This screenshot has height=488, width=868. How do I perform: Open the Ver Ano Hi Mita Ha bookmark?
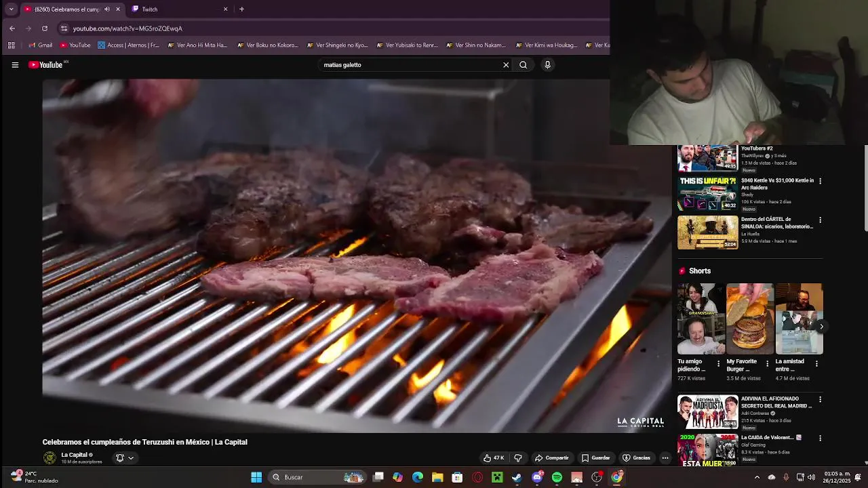click(197, 45)
